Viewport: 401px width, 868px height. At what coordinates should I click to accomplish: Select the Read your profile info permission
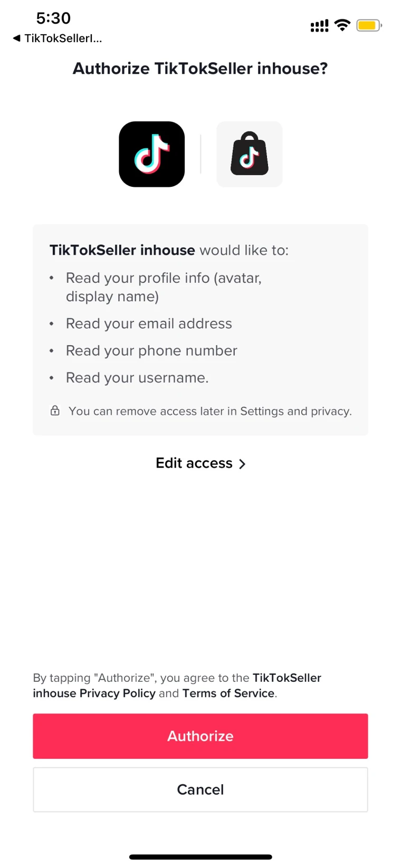[164, 287]
